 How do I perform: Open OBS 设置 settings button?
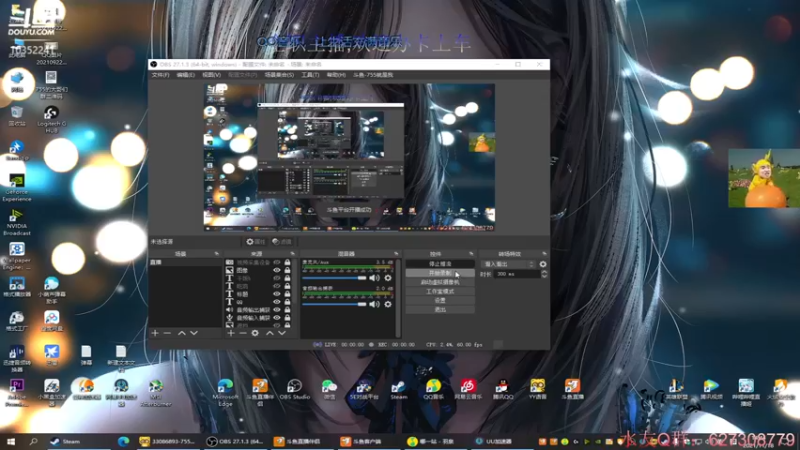pos(440,301)
